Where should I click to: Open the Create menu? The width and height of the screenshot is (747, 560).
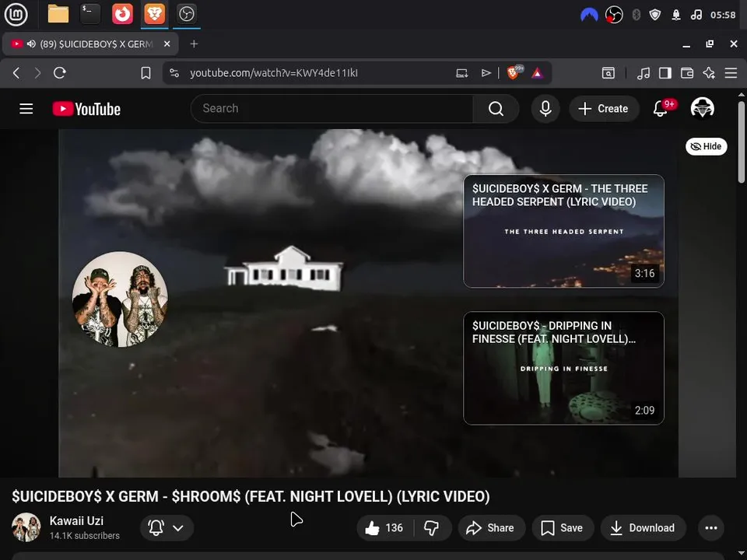[x=604, y=109]
